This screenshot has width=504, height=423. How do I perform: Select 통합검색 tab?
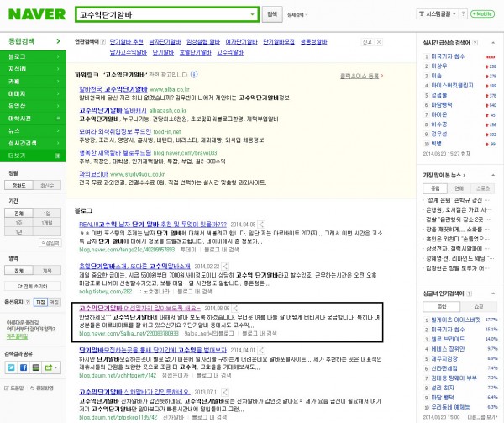33,41
